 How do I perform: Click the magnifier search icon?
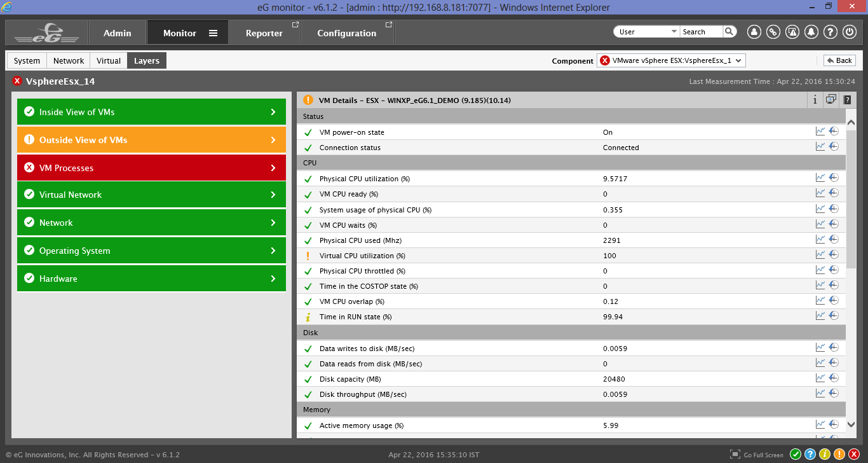coord(729,31)
